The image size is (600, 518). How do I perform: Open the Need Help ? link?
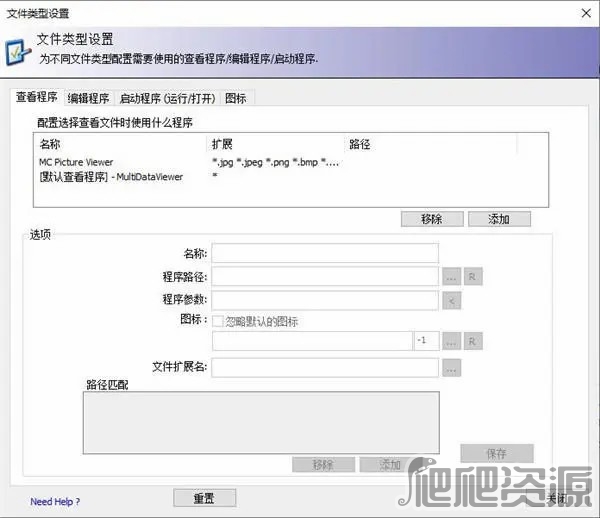tap(55, 502)
